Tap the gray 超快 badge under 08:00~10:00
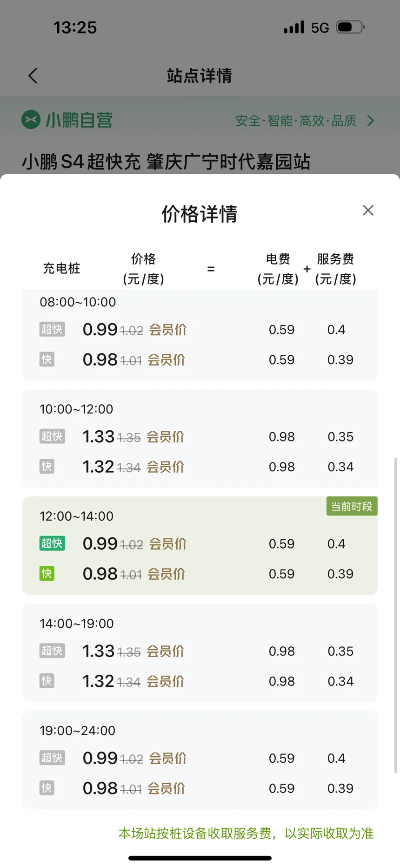 (52, 329)
